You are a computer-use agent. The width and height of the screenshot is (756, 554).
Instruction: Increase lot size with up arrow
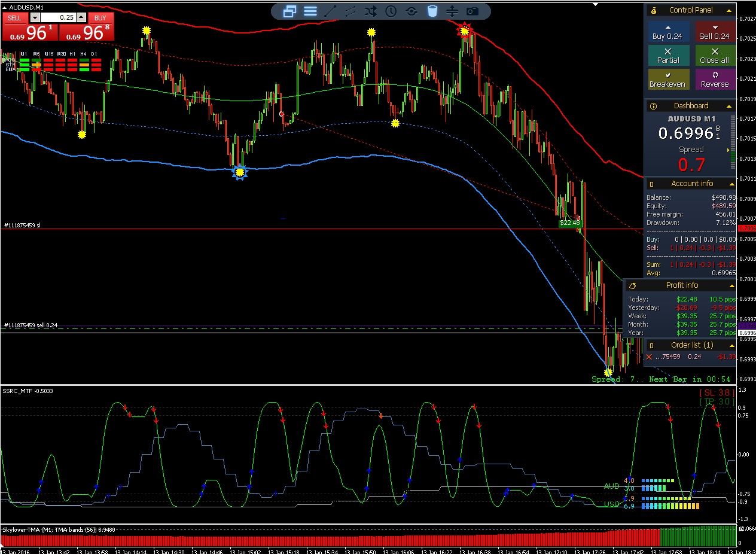[82, 17]
